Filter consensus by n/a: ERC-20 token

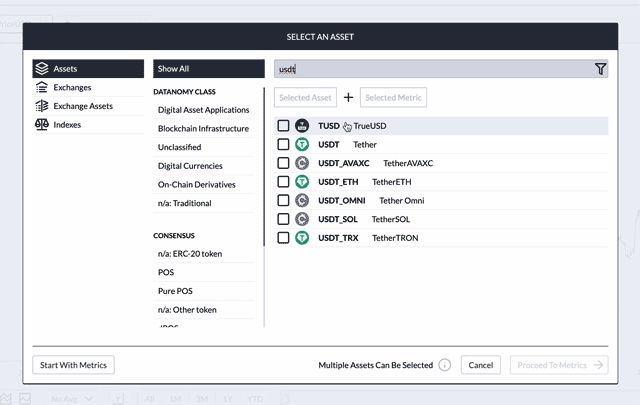pyautogui.click(x=203, y=254)
